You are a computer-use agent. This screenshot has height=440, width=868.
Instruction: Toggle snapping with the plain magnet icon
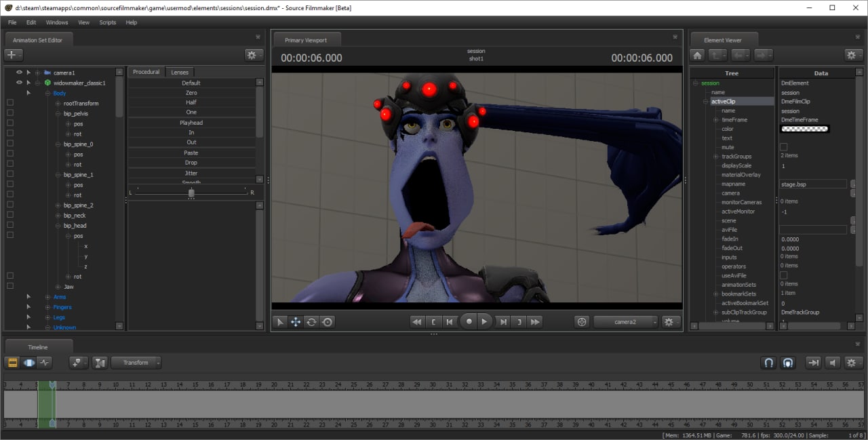(x=769, y=363)
